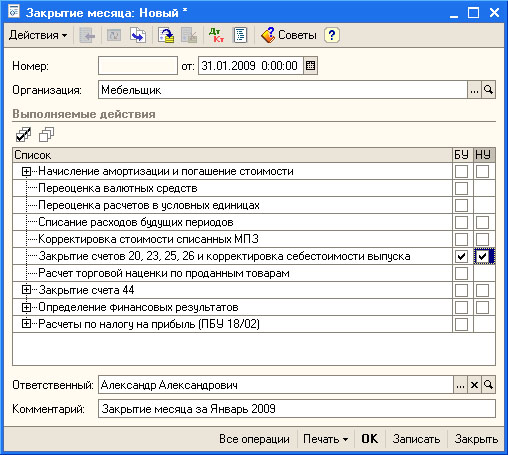
Task: Expand the Начисление амортизации tree node
Action: [26, 171]
